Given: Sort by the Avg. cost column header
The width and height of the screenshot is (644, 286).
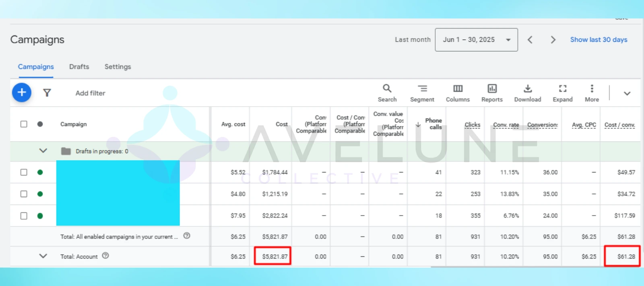Looking at the screenshot, I should pyautogui.click(x=233, y=124).
